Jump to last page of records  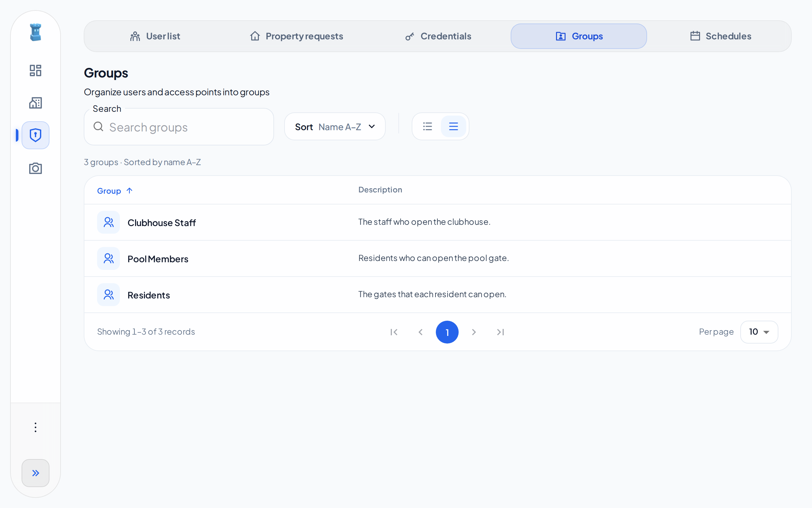(500, 332)
